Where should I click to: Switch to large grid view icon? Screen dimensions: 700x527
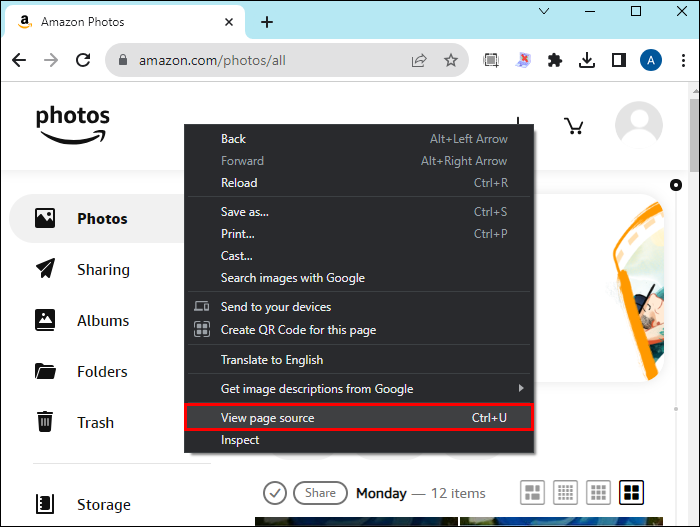(631, 493)
